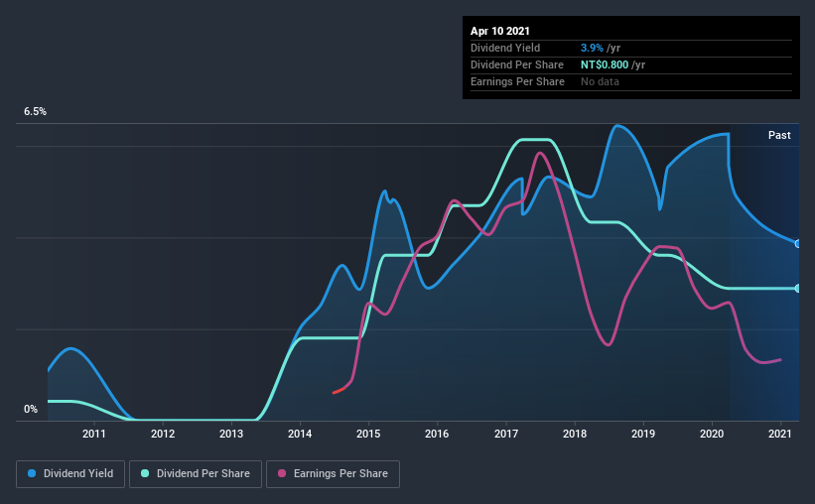The height and width of the screenshot is (504, 815).
Task: Click the 2011 x-axis label
Action: [94, 434]
